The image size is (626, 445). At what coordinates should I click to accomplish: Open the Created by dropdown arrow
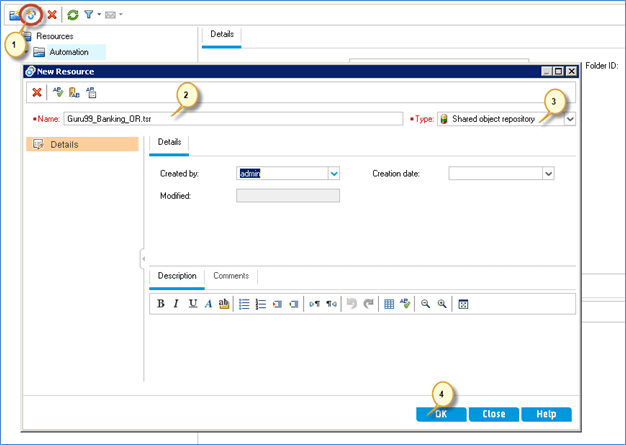(334, 174)
